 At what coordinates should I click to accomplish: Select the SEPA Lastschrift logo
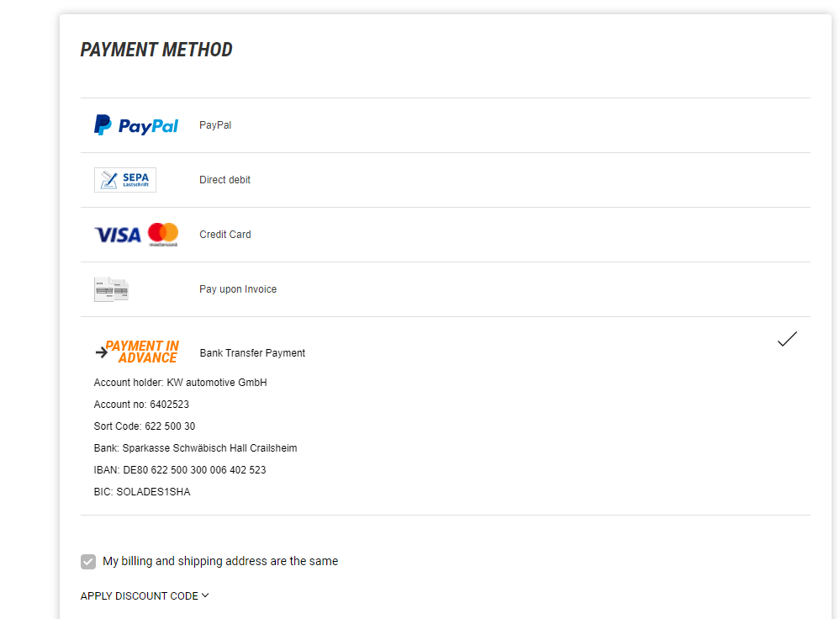pyautogui.click(x=124, y=180)
